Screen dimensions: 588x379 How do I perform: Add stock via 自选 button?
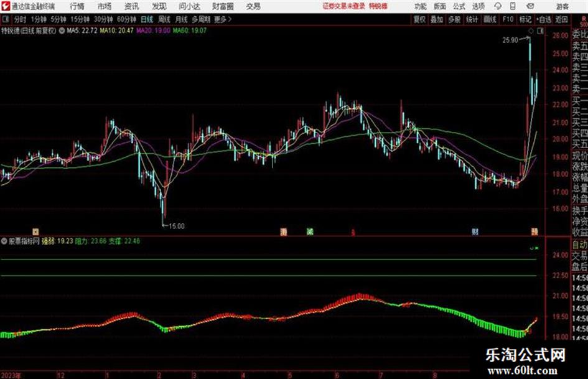click(x=544, y=19)
